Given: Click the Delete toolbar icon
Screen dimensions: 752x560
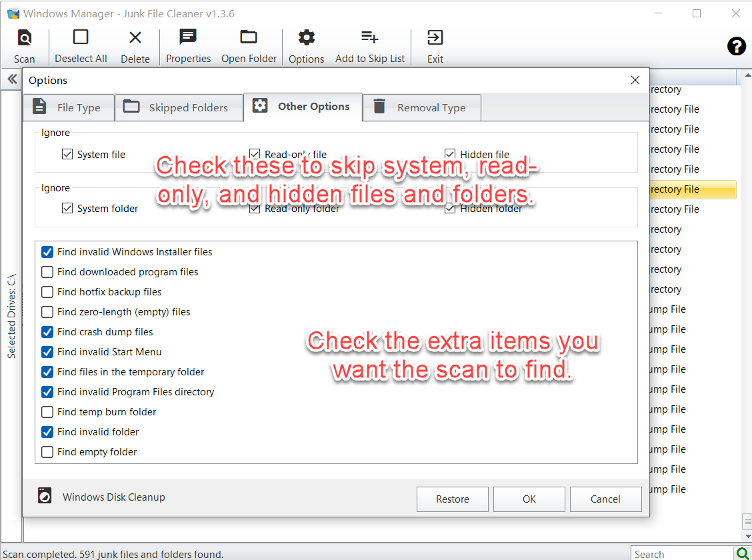Looking at the screenshot, I should 135,37.
